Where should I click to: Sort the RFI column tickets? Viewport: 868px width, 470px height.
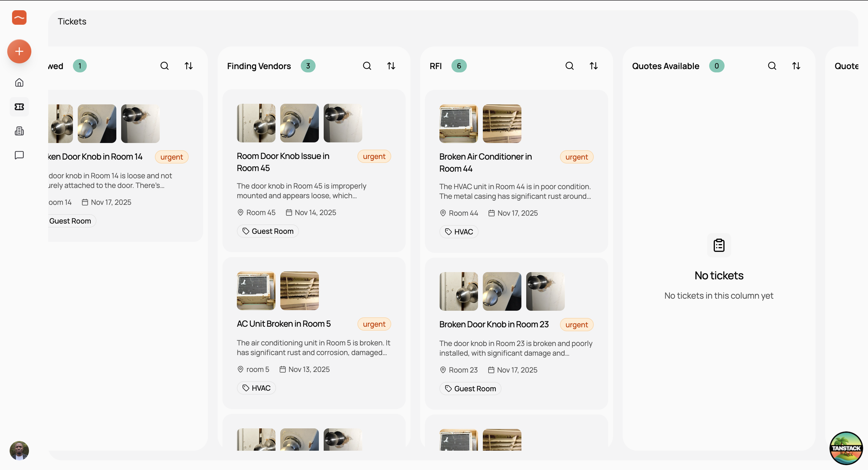[593, 66]
